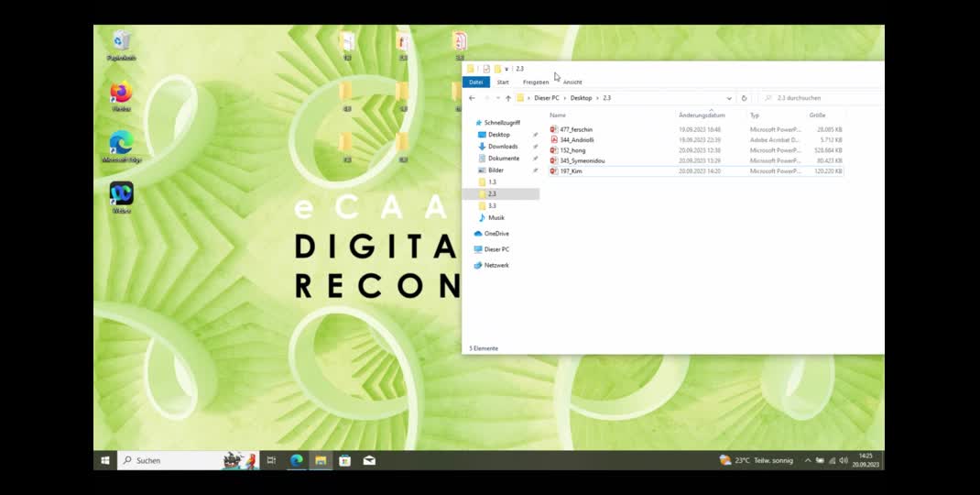Click the size 528.684 KB cell

coord(828,150)
